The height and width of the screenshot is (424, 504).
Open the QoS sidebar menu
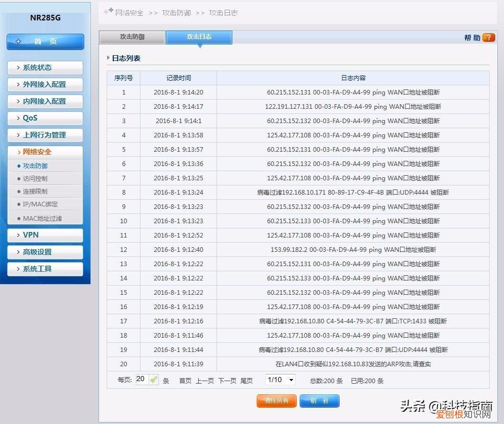coord(45,118)
